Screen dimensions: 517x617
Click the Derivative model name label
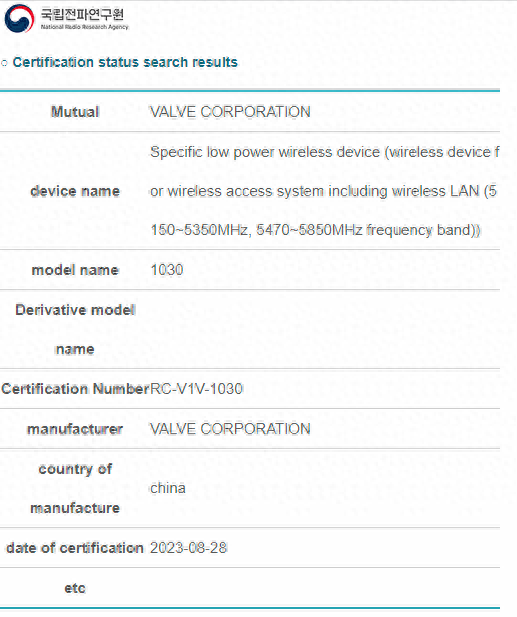click(x=75, y=329)
